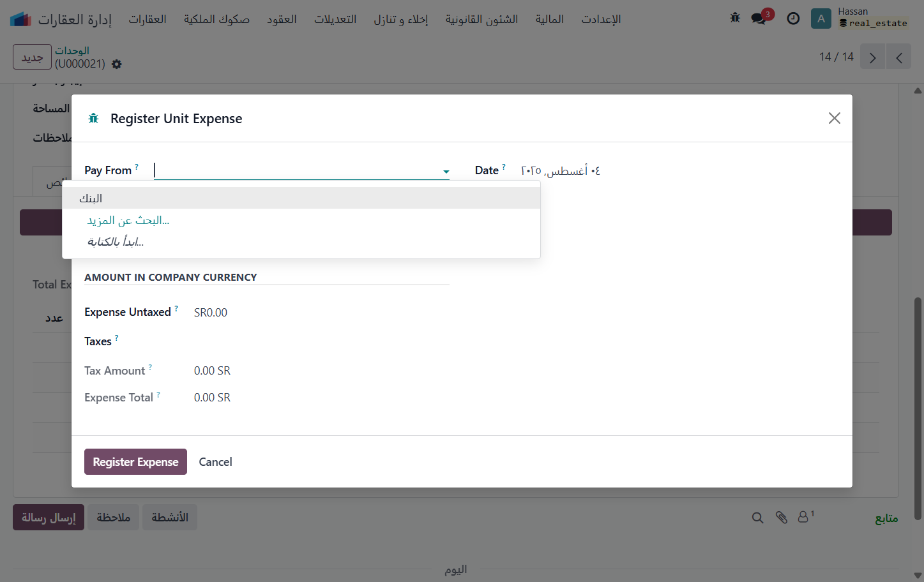Click the Taxes help question mark
The image size is (924, 582).
tap(116, 338)
